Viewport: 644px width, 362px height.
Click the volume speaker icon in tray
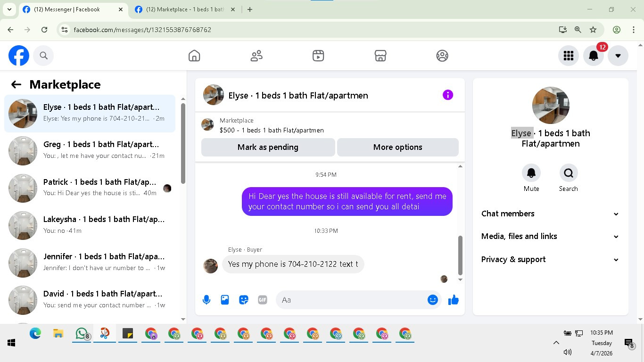568,352
